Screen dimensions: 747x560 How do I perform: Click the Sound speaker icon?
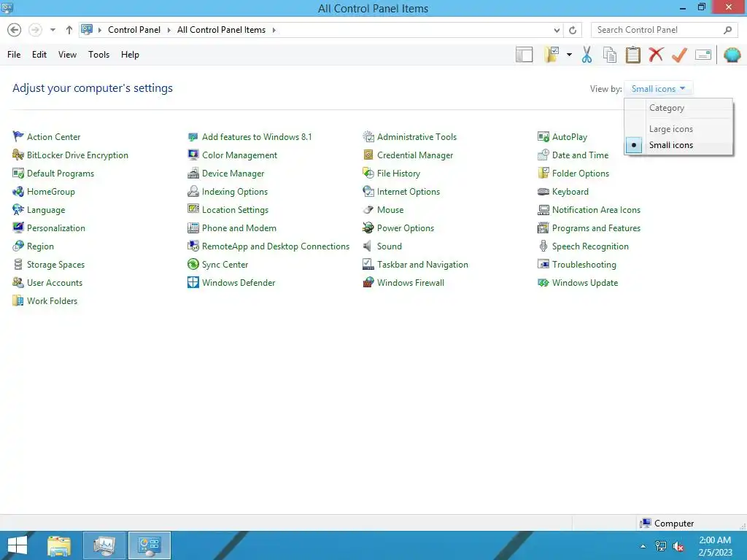point(368,246)
